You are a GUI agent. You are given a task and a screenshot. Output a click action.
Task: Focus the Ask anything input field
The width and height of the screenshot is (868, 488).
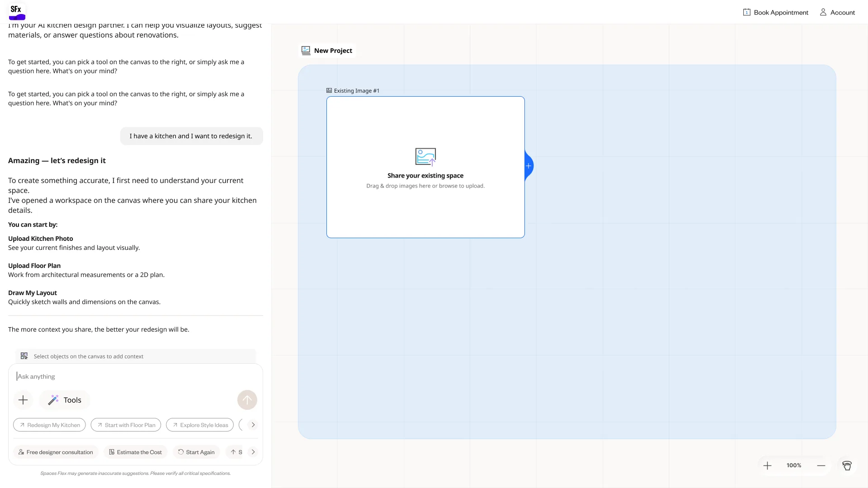(x=136, y=376)
